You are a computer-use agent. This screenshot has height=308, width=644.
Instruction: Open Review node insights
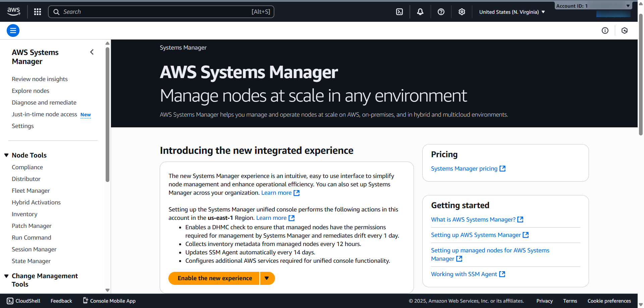pos(40,79)
